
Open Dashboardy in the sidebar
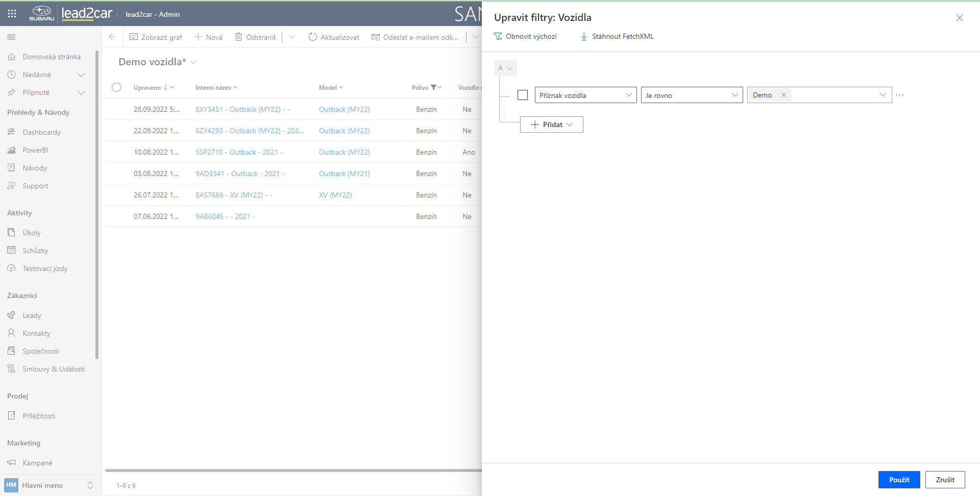(x=41, y=132)
